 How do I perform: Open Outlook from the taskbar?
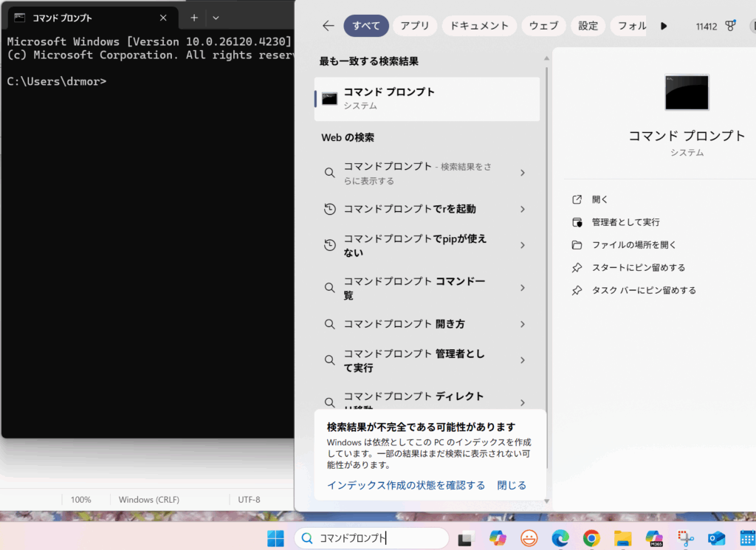click(x=716, y=538)
